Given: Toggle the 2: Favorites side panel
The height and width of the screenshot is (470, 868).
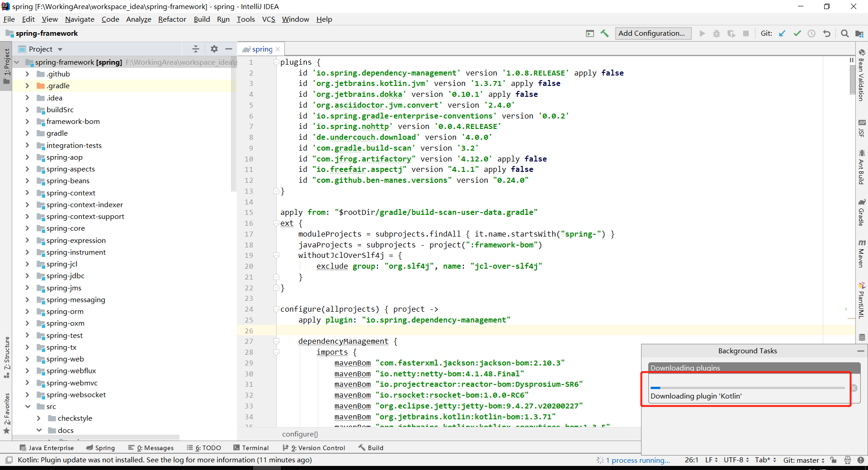Looking at the screenshot, I should tap(6, 413).
